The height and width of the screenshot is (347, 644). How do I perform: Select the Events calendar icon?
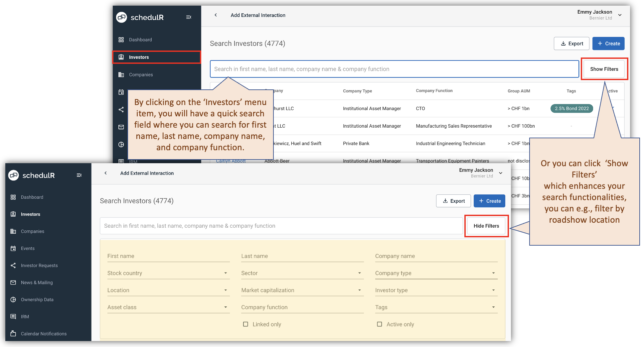coord(13,248)
